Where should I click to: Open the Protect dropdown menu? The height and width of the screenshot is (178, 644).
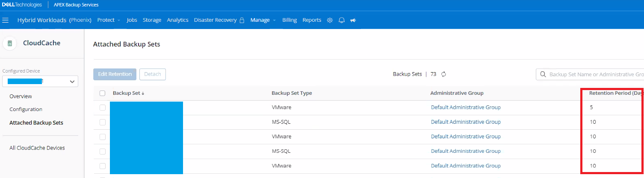pyautogui.click(x=109, y=20)
